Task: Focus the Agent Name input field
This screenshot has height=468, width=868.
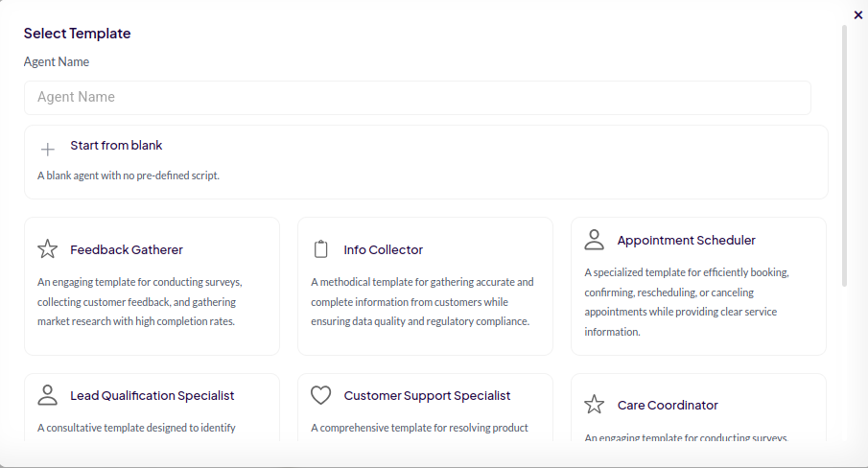Action: (417, 97)
